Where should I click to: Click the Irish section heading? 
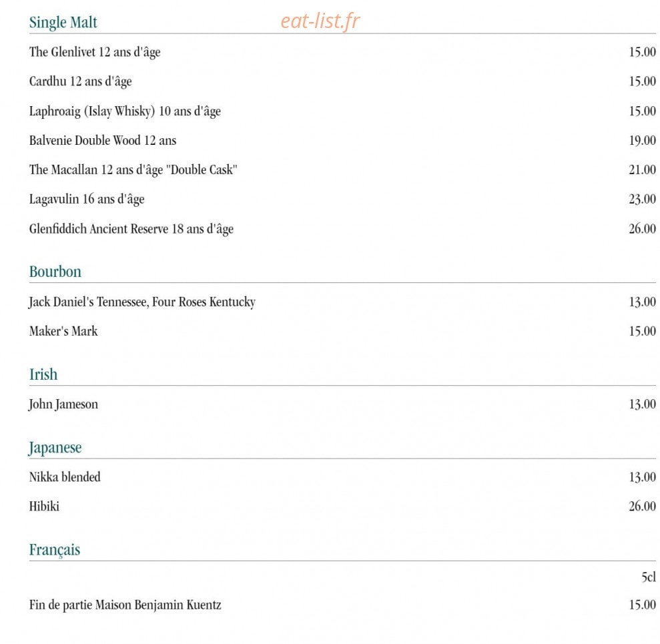[x=43, y=374]
